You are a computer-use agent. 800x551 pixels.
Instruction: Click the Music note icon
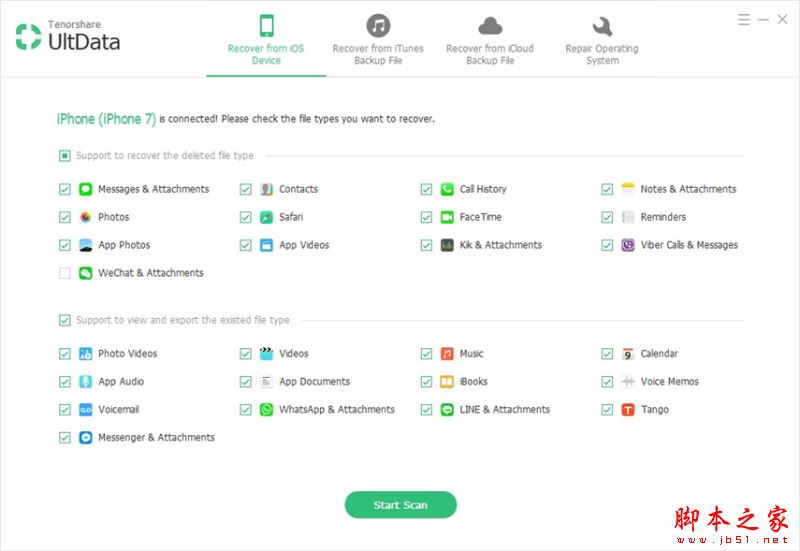tap(447, 354)
